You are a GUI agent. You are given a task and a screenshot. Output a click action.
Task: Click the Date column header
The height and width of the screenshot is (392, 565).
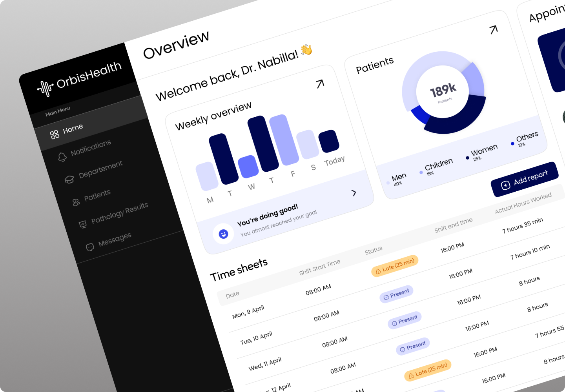(x=232, y=295)
